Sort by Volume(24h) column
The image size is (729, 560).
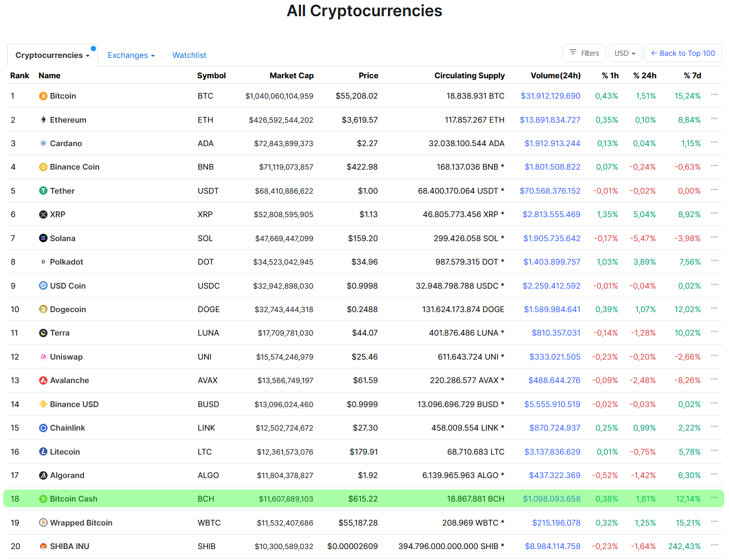[556, 76]
